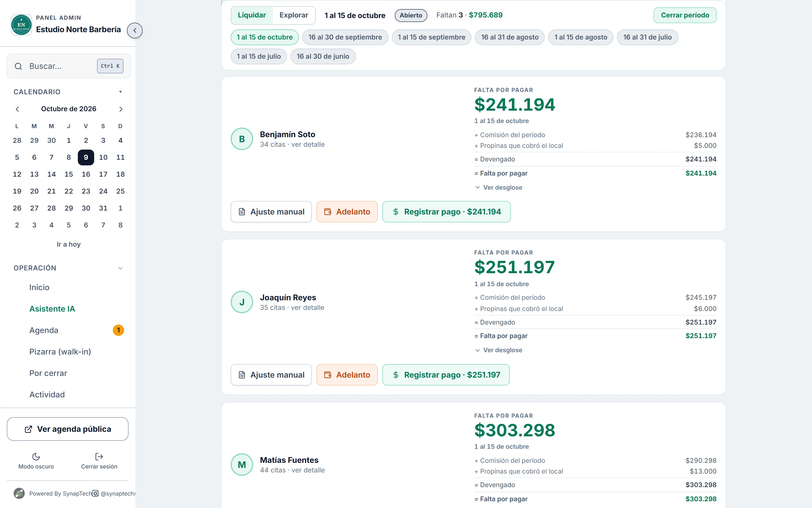Select period 16 al 30 de septiembre
The image size is (812, 508).
(345, 37)
